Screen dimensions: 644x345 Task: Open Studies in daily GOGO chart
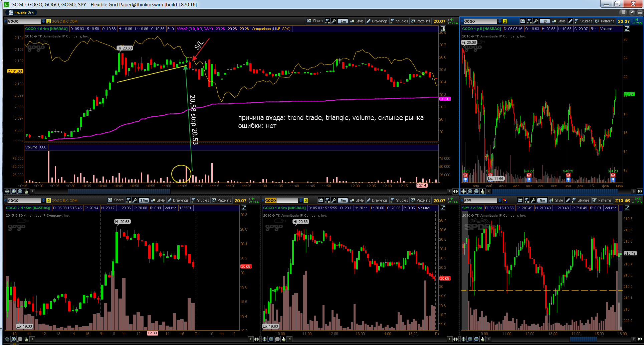[583, 21]
